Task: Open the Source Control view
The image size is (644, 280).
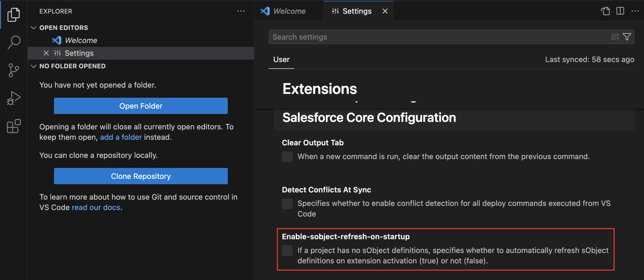Action: [x=14, y=70]
